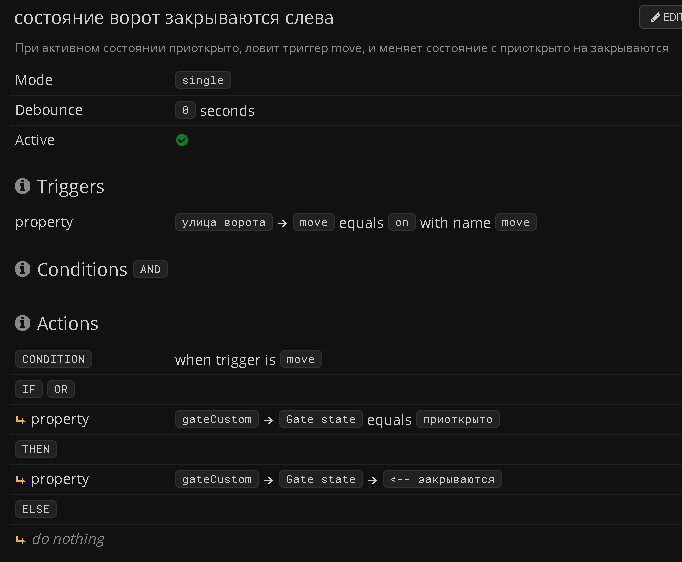Click the Edit button with pencil icon
The height and width of the screenshot is (562, 682).
point(663,17)
